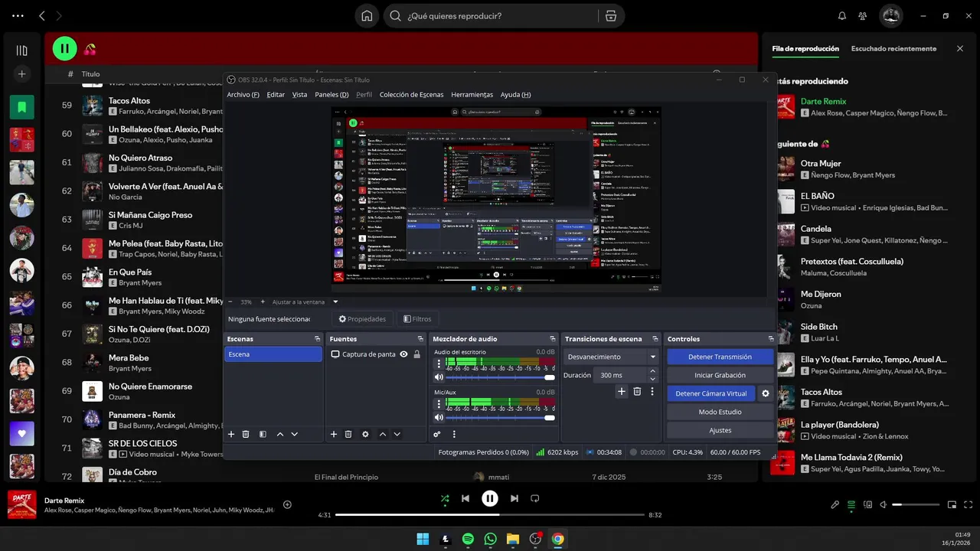Increase transition duration with up arrow
Viewport: 980px width, 551px height.
(x=652, y=371)
